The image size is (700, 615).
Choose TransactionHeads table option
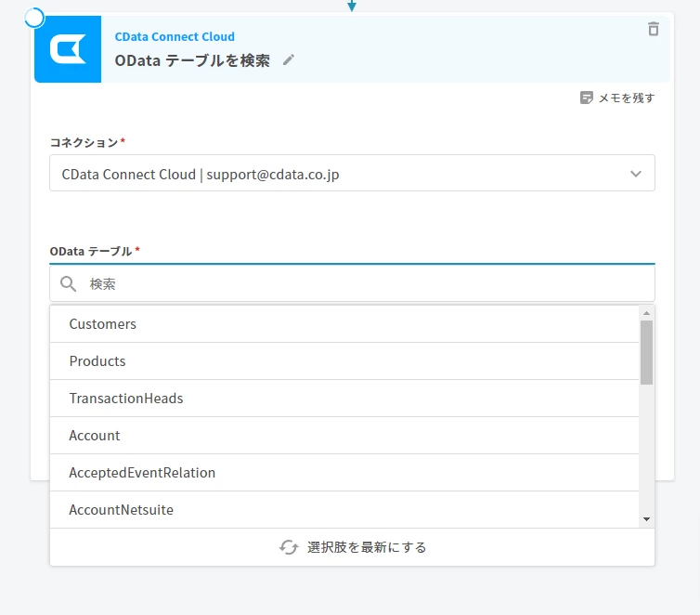[x=344, y=399]
